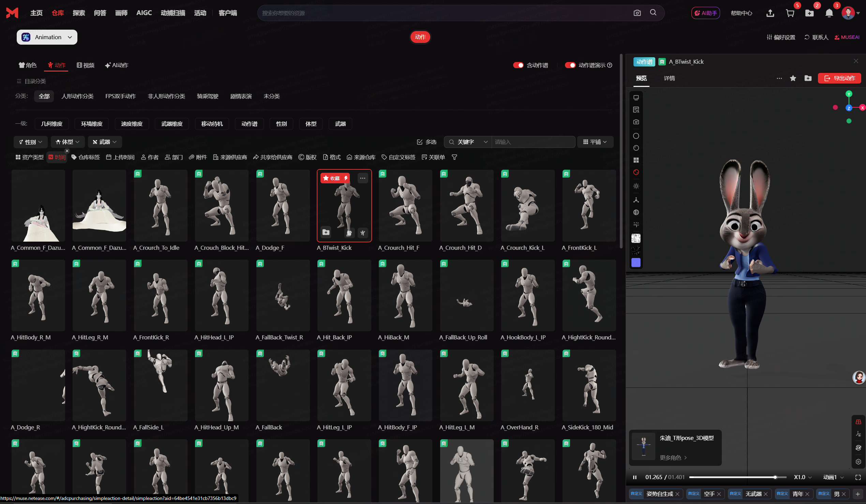Click the globe icon in preview sidebar
The height and width of the screenshot is (504, 866).
[x=636, y=212]
